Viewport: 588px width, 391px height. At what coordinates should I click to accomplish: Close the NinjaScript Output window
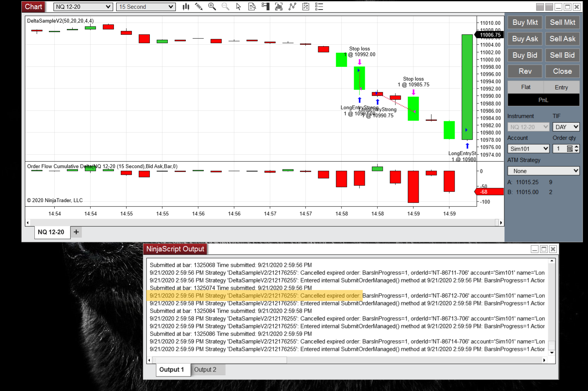553,249
